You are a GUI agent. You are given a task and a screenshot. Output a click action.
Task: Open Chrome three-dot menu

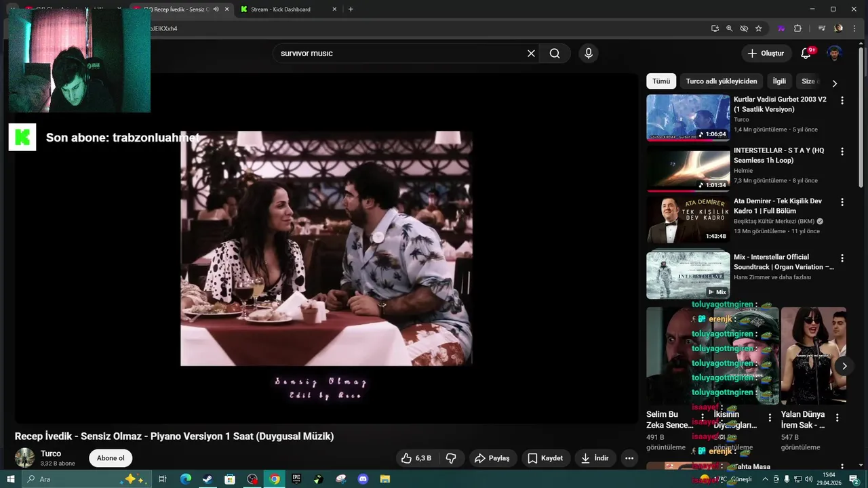click(854, 28)
